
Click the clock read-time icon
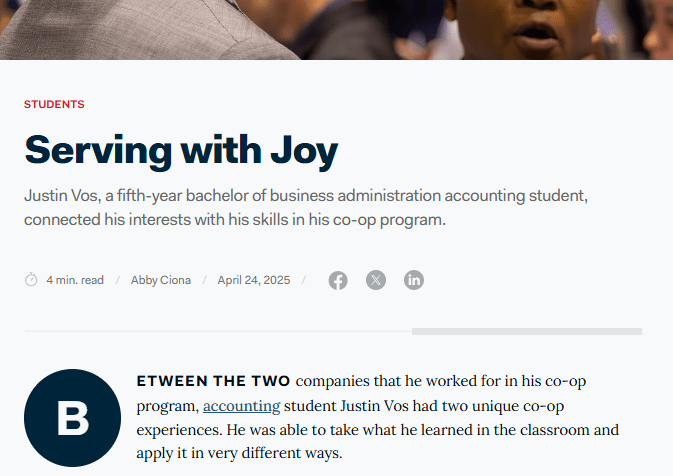[x=31, y=280]
